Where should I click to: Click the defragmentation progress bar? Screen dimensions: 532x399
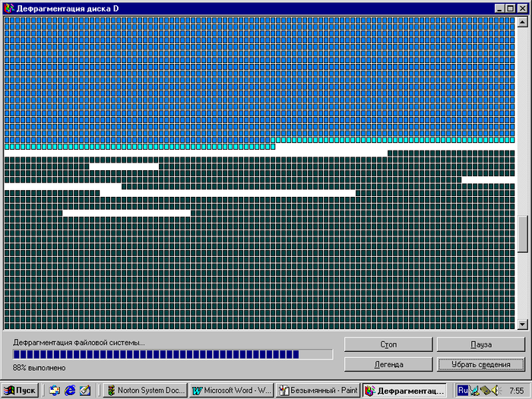[173, 355]
